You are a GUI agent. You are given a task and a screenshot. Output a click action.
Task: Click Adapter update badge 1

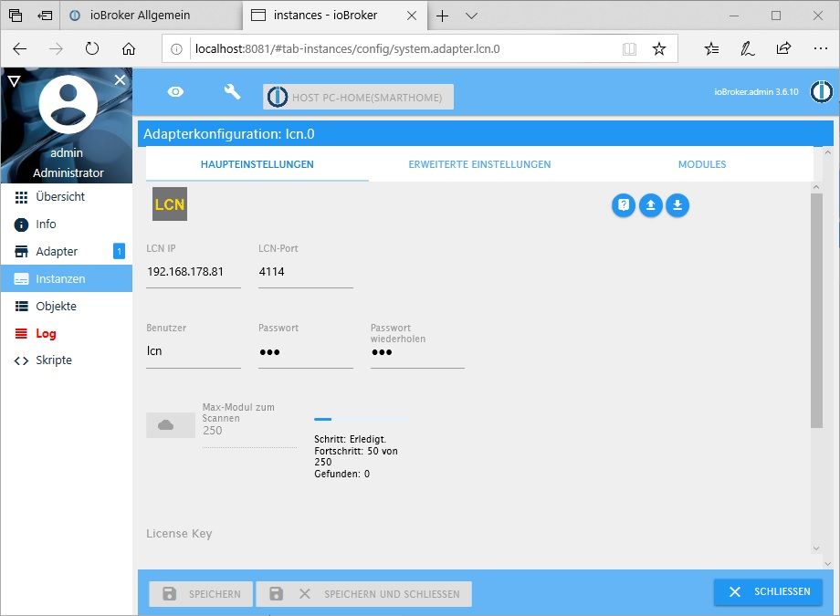pos(119,251)
